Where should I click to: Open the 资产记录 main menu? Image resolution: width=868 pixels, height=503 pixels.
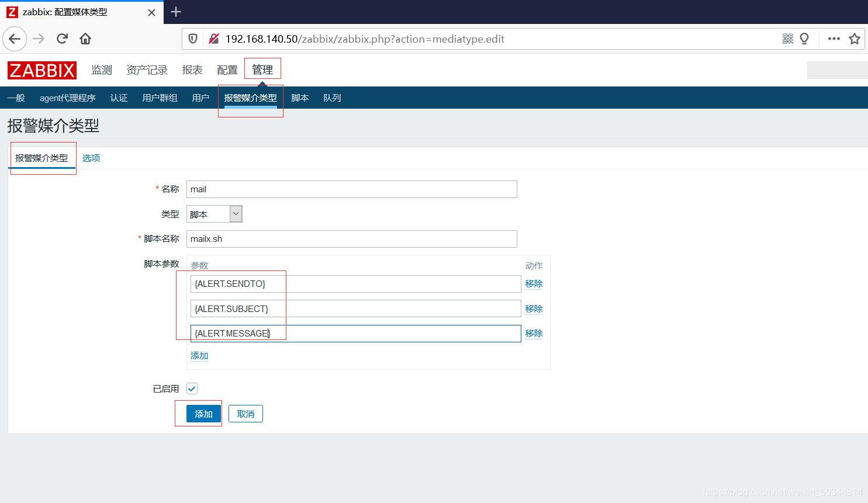(147, 70)
